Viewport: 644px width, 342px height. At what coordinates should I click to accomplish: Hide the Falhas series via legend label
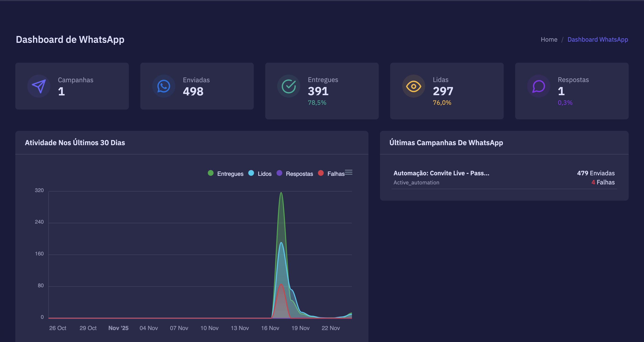[336, 174]
